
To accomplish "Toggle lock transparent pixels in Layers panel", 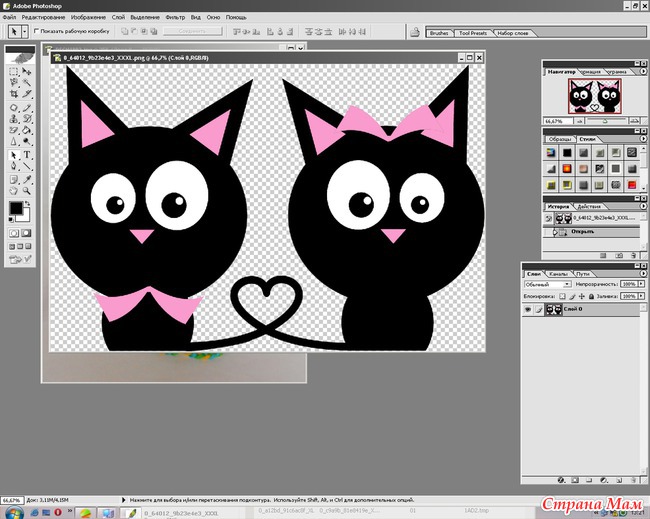I will [563, 297].
